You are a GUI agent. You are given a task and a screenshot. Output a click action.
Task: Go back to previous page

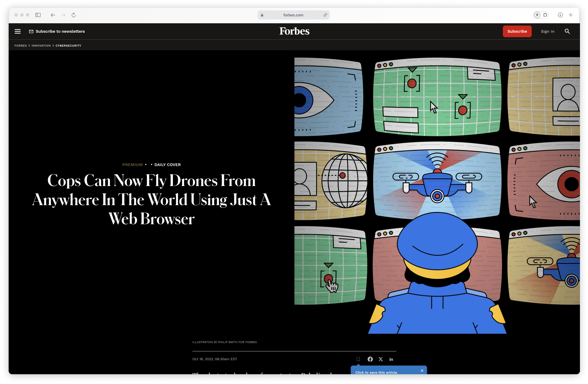pos(53,15)
